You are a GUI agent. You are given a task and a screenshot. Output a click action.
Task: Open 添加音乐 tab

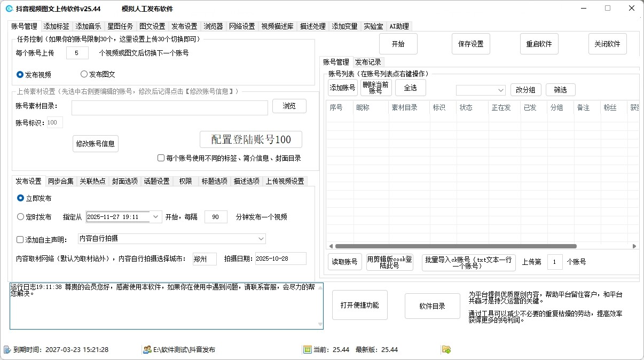[x=88, y=26]
